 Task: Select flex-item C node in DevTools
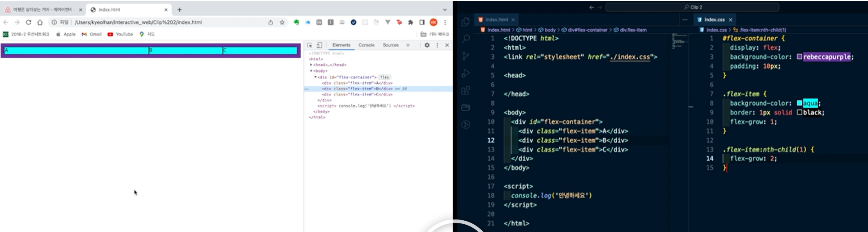(357, 94)
